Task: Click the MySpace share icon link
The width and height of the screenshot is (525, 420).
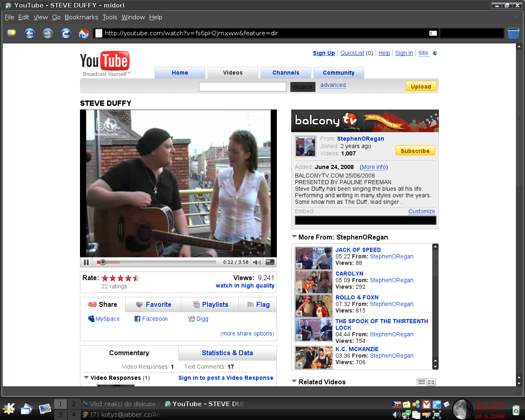Action: [104, 319]
